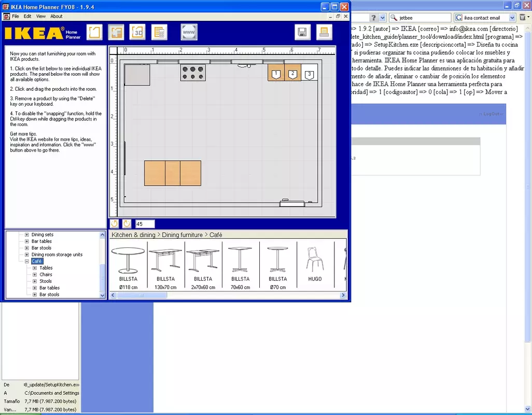Expand the Dining sets tree node
Viewport: 532px width, 415px height.
pyautogui.click(x=27, y=234)
